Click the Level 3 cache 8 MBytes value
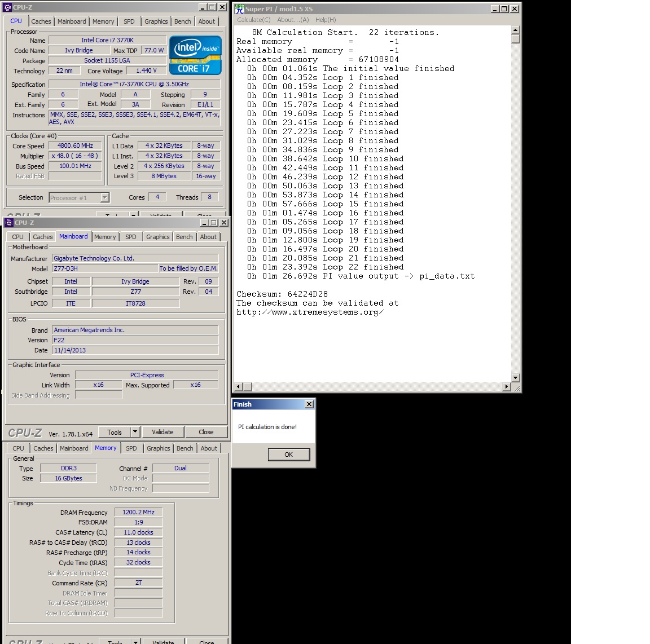Image resolution: width=650 pixels, height=644 pixels. pyautogui.click(x=164, y=176)
